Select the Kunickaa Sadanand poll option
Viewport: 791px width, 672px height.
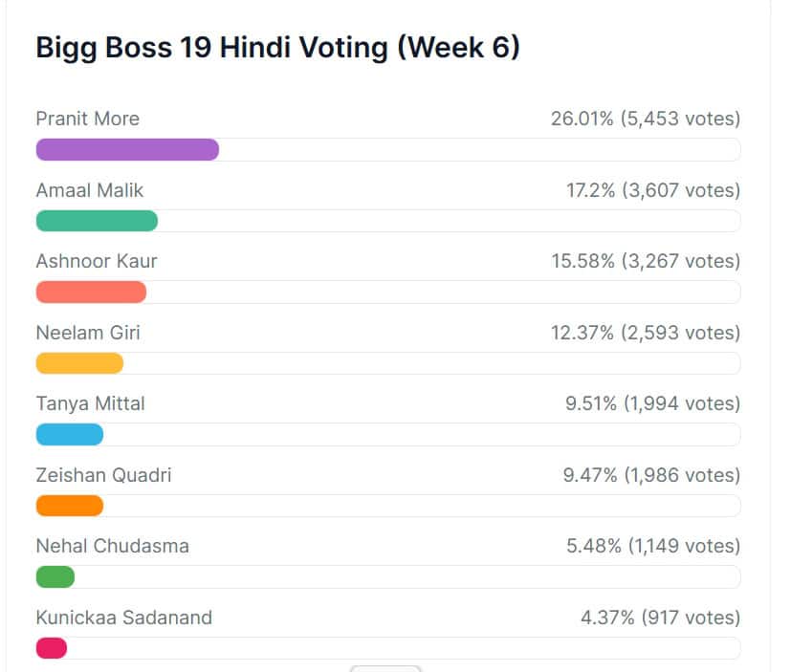[x=124, y=618]
